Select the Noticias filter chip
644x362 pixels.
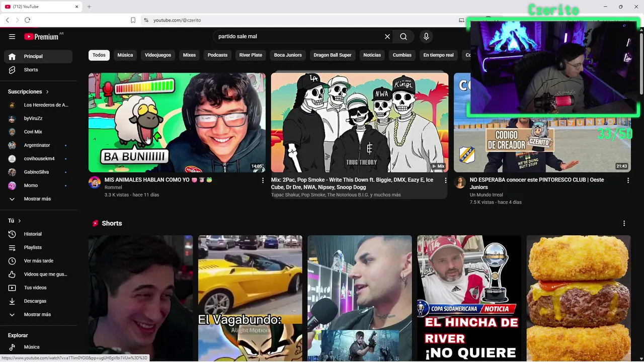[372, 55]
